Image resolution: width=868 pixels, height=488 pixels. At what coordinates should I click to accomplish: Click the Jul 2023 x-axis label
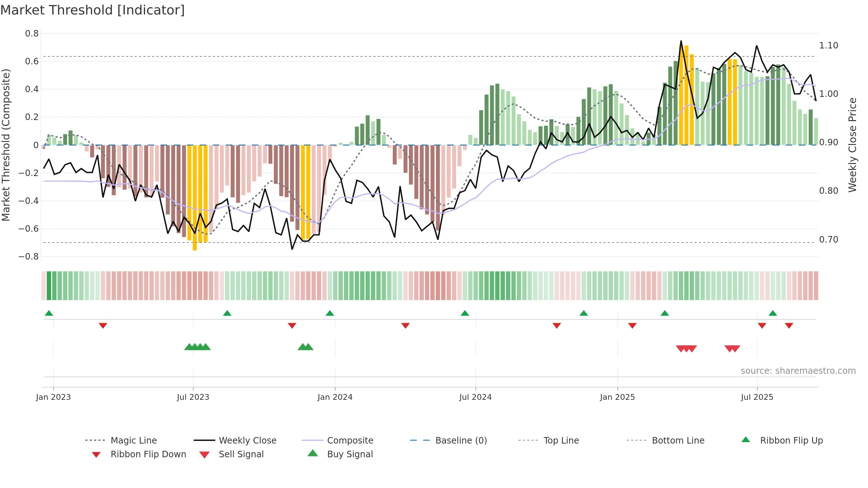coord(193,397)
